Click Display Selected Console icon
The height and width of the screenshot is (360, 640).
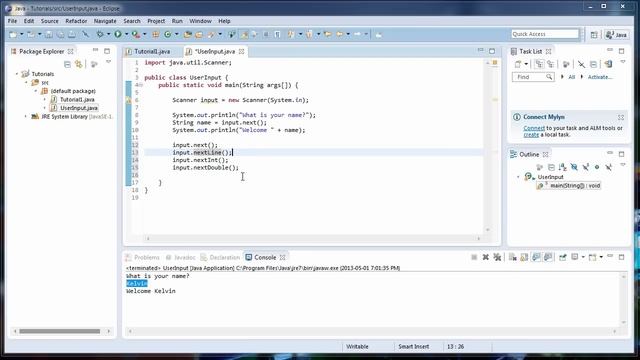tap(575, 257)
